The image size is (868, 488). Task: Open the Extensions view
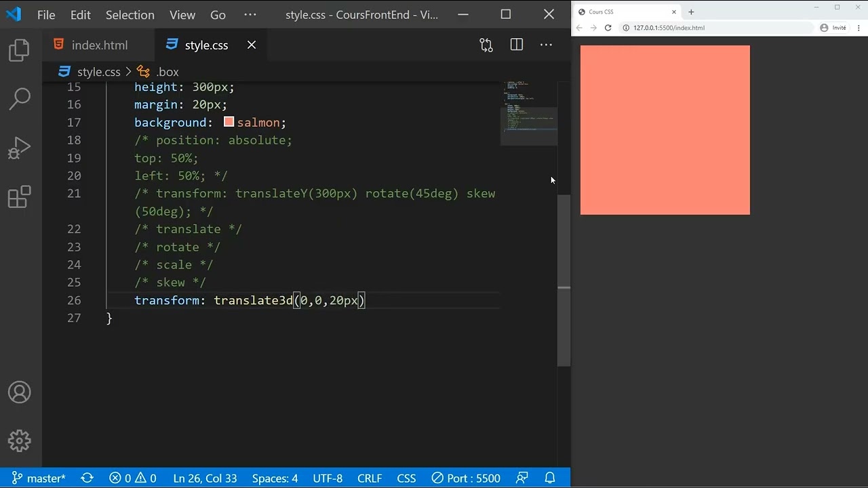click(x=20, y=197)
